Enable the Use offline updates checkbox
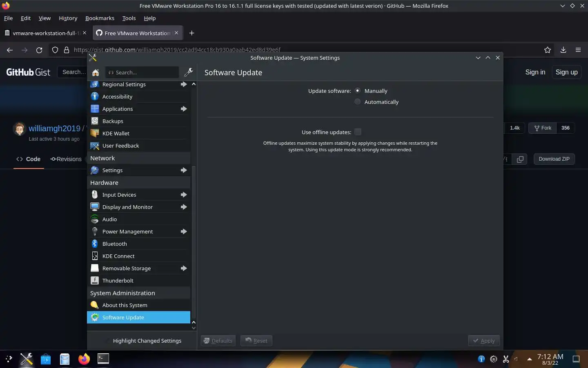The height and width of the screenshot is (368, 588). (x=358, y=132)
